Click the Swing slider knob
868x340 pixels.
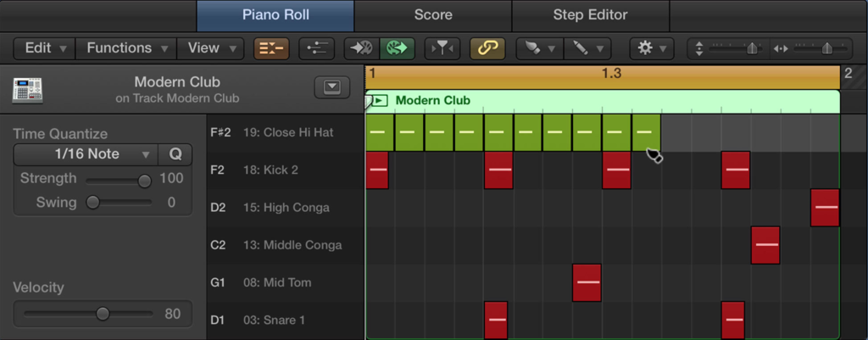tap(93, 203)
